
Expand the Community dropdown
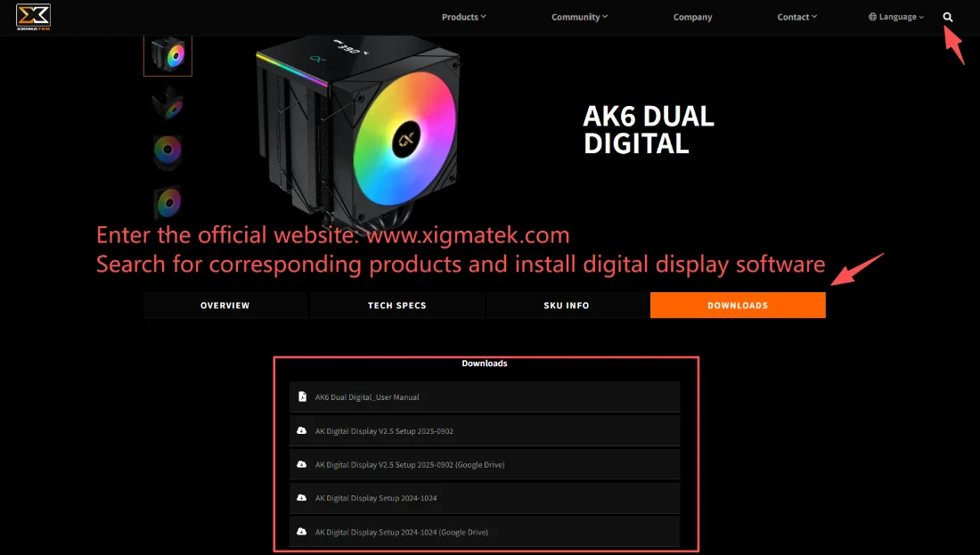tap(579, 17)
